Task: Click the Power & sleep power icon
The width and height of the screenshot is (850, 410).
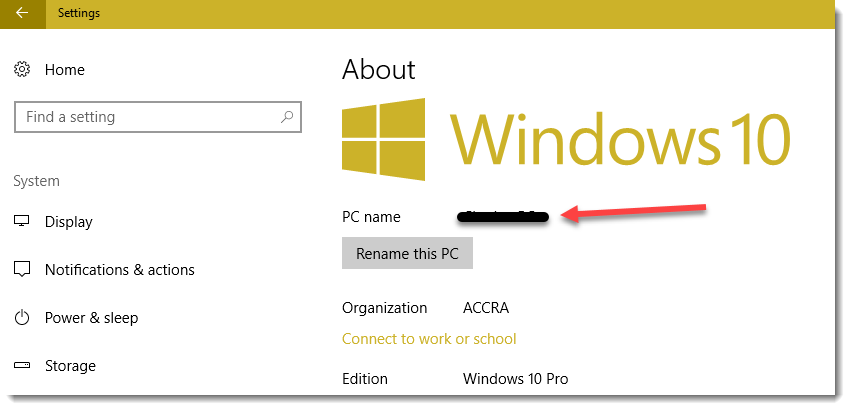Action: point(22,317)
